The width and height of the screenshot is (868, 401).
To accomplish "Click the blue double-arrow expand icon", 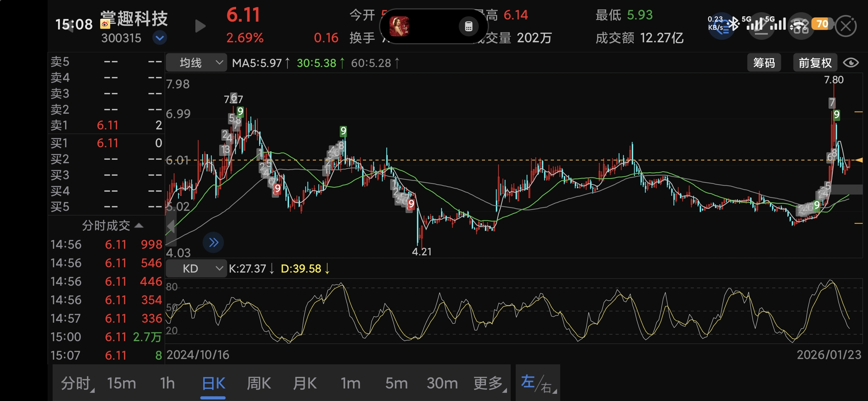I will click(213, 242).
